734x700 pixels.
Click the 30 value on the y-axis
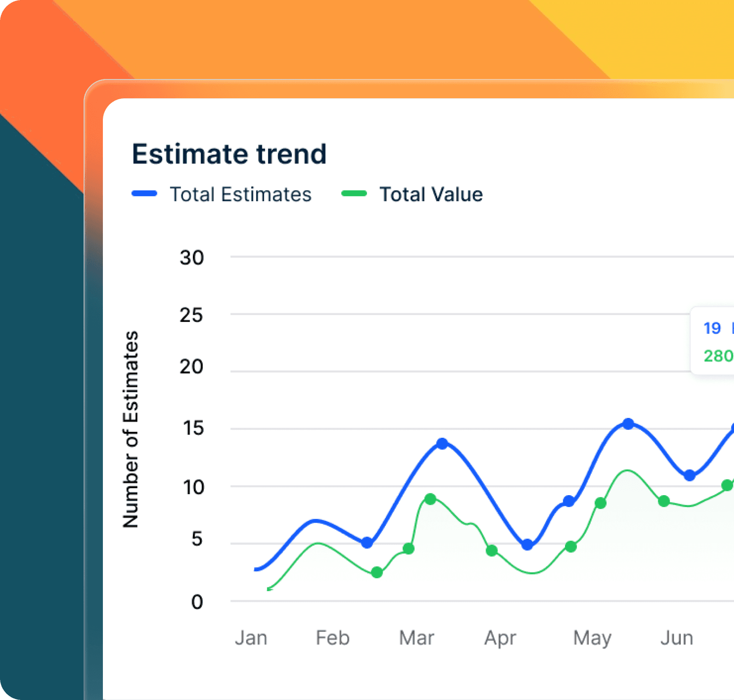pos(192,258)
